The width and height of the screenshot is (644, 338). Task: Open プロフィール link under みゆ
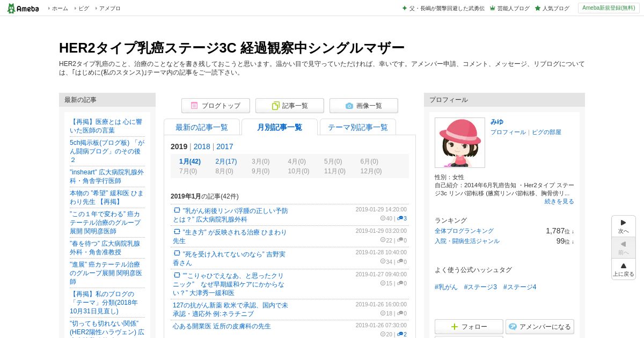(508, 132)
